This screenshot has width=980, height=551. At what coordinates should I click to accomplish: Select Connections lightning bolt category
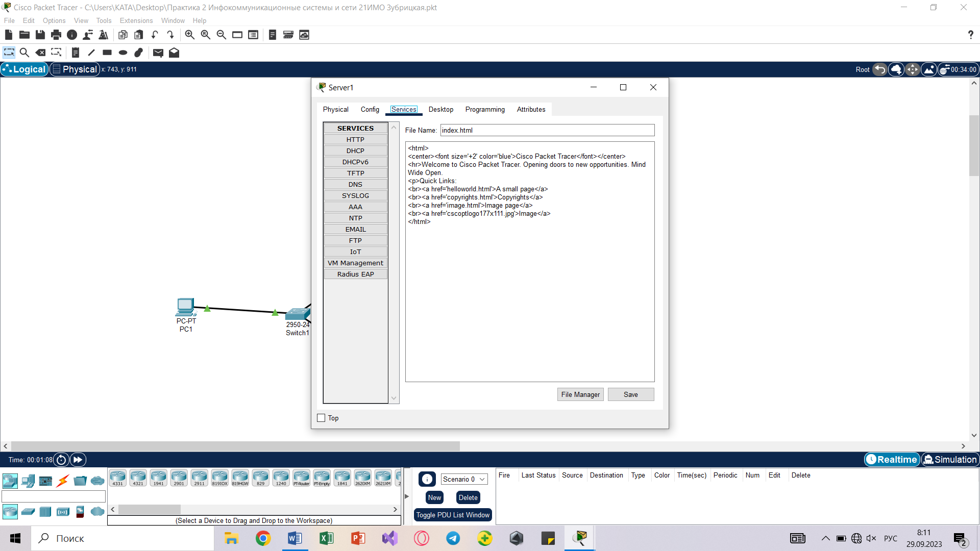[63, 481]
